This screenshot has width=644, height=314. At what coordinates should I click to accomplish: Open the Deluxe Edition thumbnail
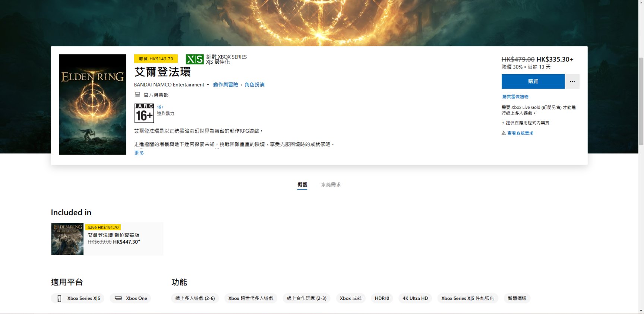(x=67, y=239)
